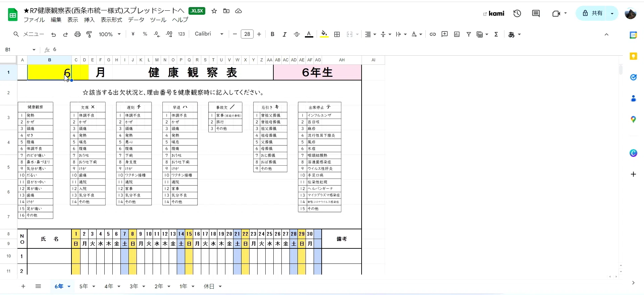Open the text rotation dropdown

tap(417, 34)
